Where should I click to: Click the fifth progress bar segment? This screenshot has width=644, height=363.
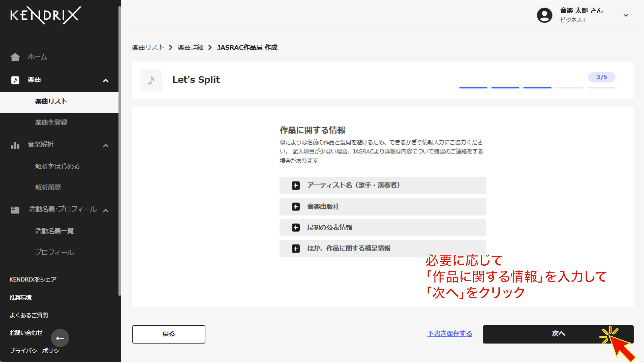601,88
